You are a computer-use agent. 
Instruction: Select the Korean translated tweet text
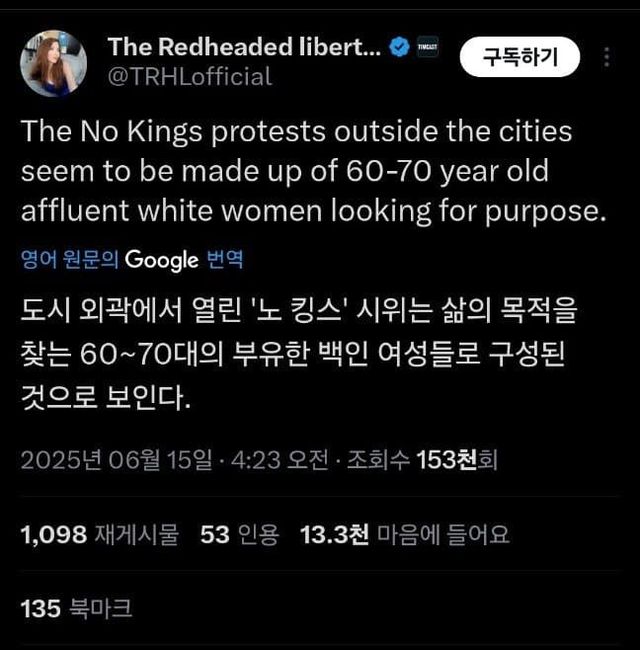300,356
